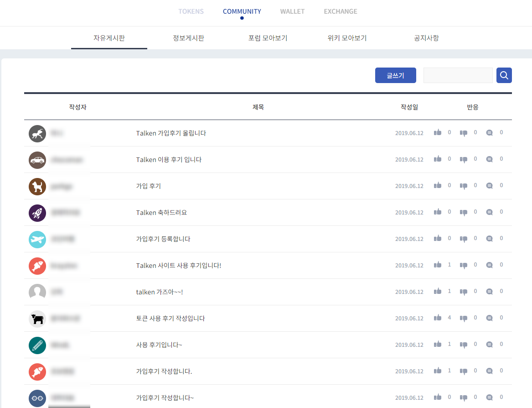Image resolution: width=532 pixels, height=408 pixels.
Task: Click the glasses avatar on '가입후기 작성합니다~'
Action: click(37, 398)
